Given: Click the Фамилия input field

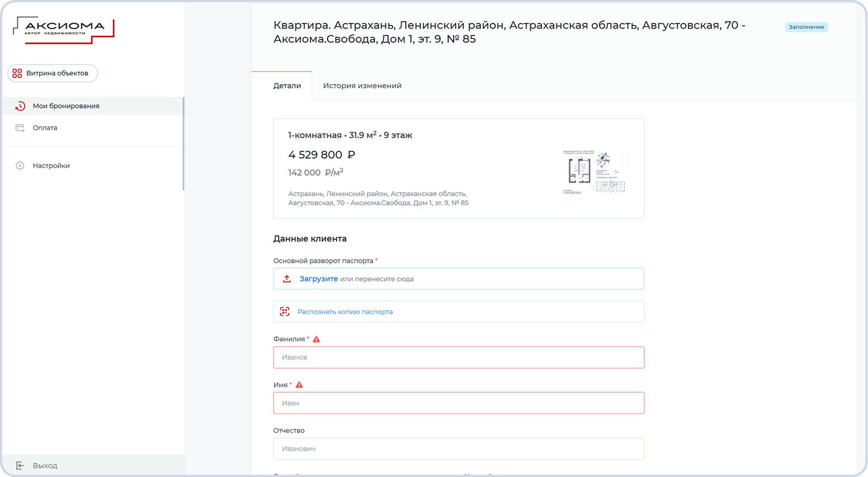Looking at the screenshot, I should [x=458, y=357].
